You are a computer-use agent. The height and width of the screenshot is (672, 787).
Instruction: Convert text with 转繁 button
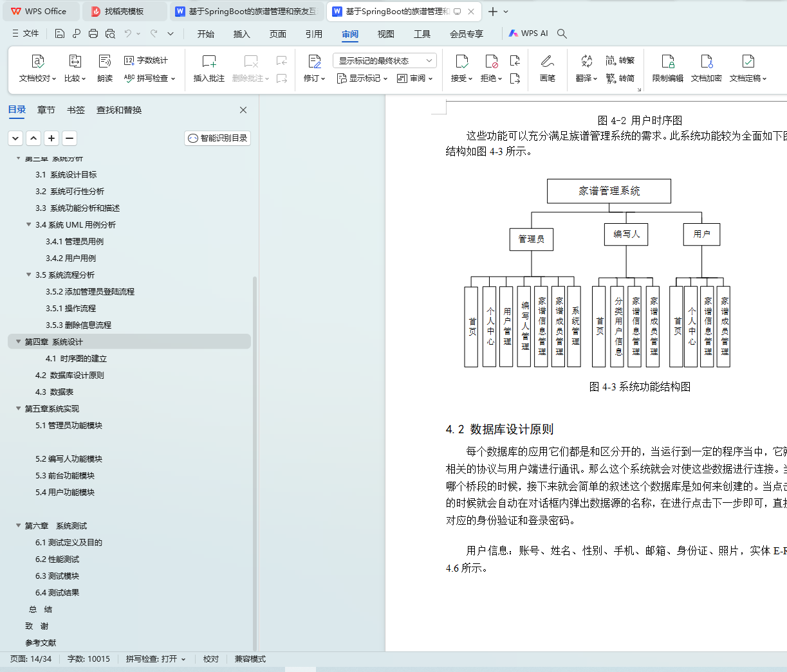(x=620, y=60)
